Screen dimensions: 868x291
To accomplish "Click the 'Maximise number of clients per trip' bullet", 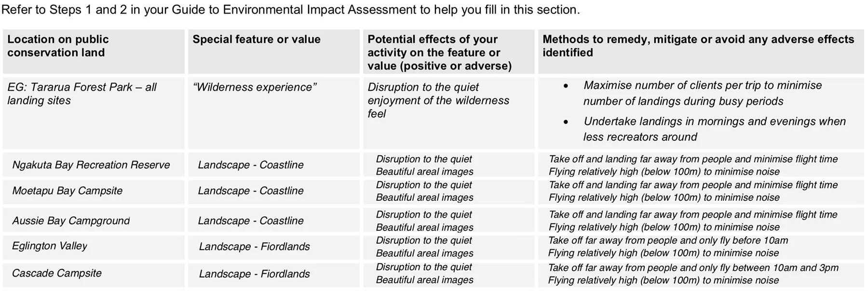I will (702, 93).
